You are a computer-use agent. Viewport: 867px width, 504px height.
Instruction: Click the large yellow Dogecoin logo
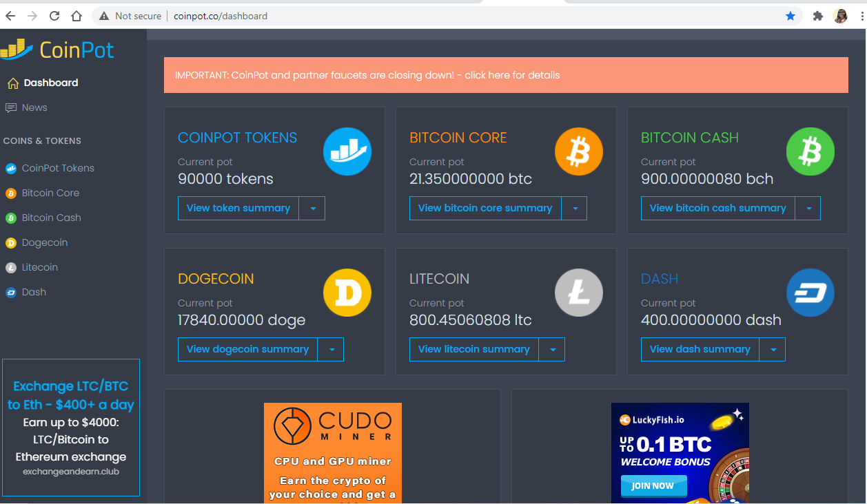pyautogui.click(x=347, y=293)
